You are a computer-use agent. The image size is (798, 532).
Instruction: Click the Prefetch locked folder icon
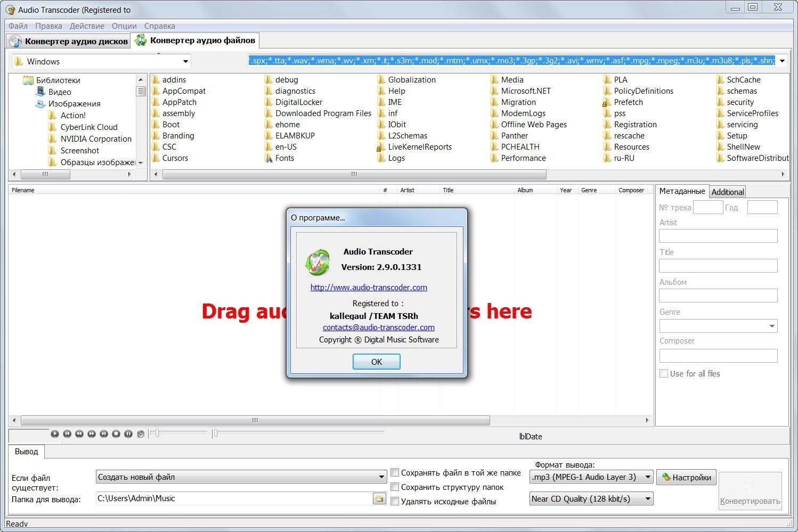click(607, 102)
